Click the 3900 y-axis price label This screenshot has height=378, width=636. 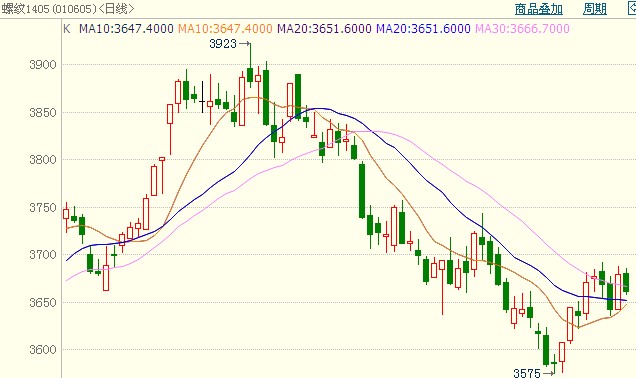(43, 64)
